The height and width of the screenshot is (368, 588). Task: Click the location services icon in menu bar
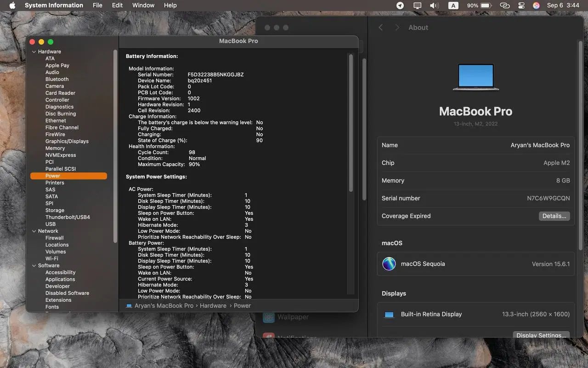(x=400, y=6)
